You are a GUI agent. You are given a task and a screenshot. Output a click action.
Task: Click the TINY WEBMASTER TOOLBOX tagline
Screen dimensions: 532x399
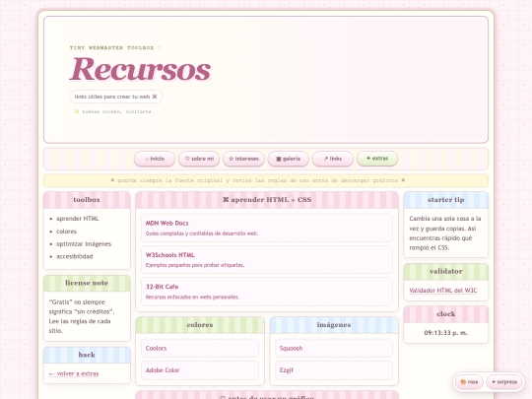click(115, 48)
